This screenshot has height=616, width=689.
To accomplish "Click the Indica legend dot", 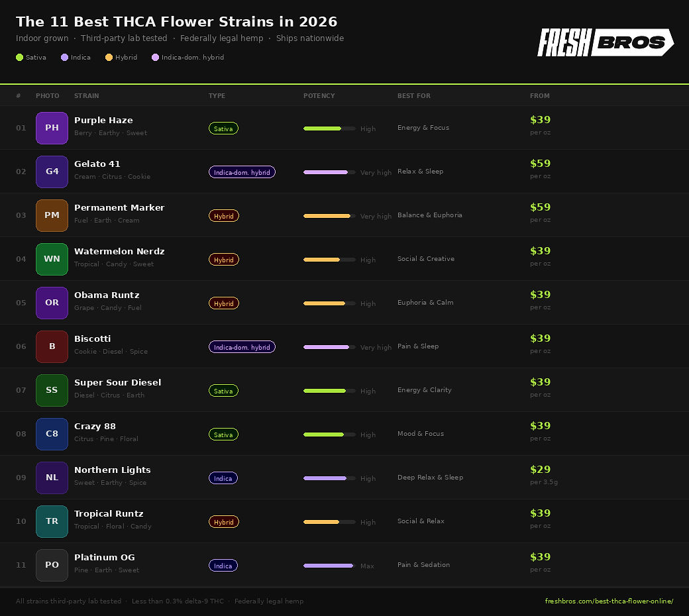I will pyautogui.click(x=65, y=57).
